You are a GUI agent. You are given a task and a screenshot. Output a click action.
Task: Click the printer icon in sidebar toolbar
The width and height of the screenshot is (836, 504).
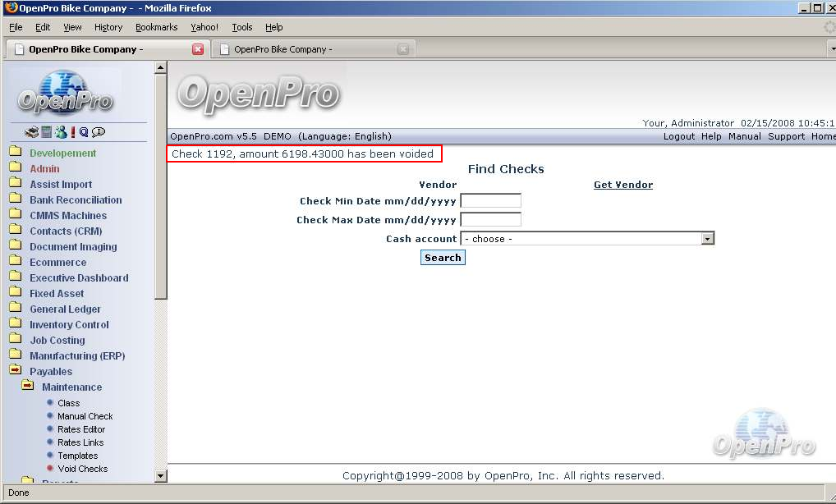click(32, 132)
